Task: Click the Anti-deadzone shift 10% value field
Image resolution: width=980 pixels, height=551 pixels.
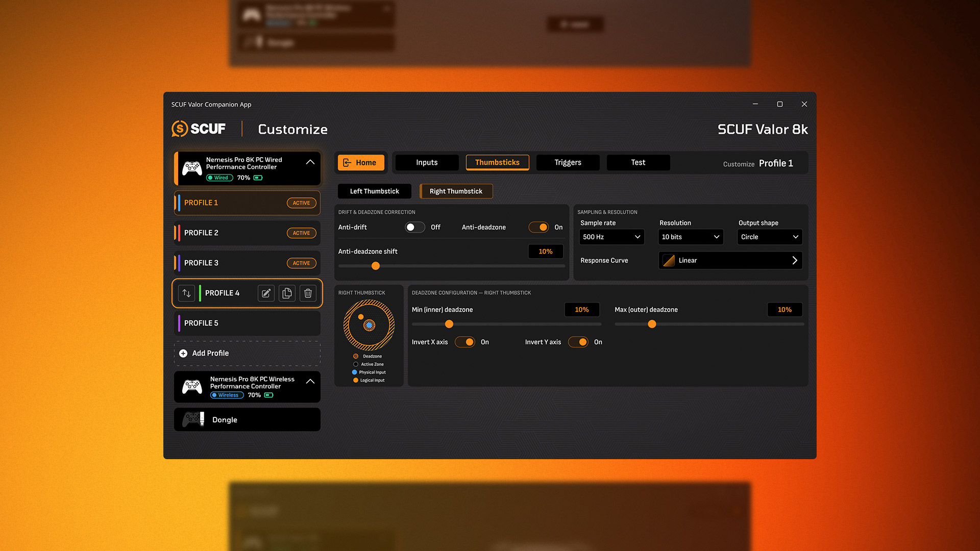Action: click(x=546, y=252)
